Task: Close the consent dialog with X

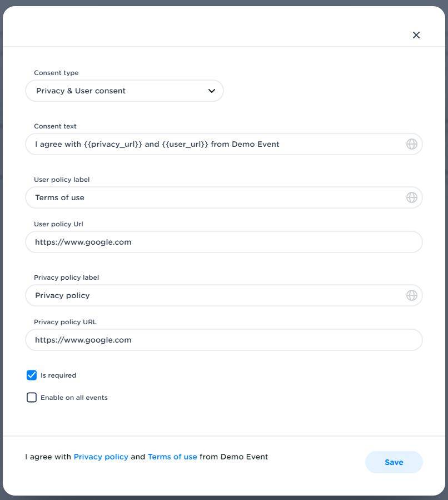Action: (x=416, y=35)
